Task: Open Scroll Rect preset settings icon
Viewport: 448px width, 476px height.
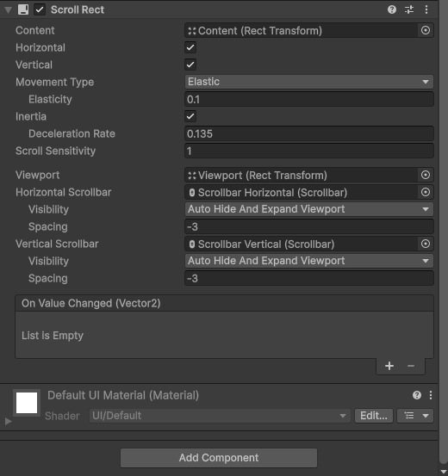Action: click(x=409, y=9)
